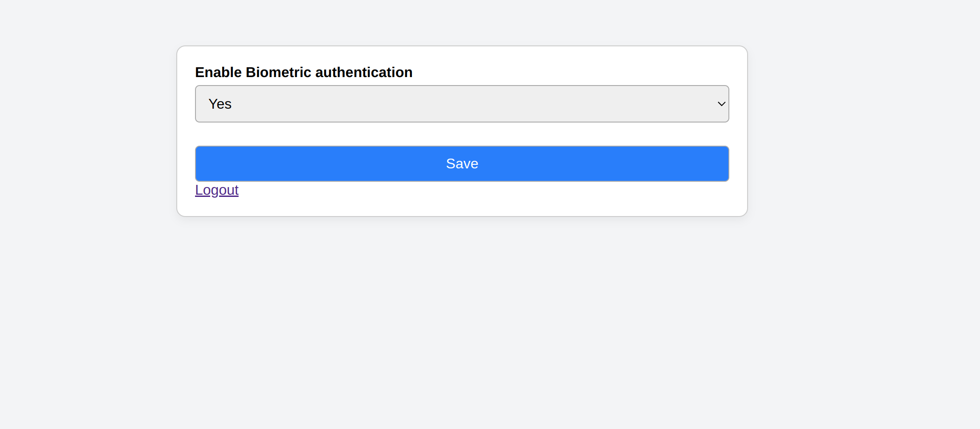980x429 pixels.
Task: Click the 'Enable Biometric authentication' label
Action: [x=304, y=72]
